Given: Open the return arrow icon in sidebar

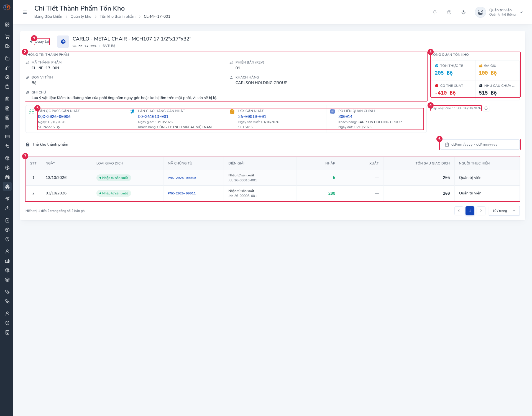Looking at the screenshot, I should [7, 146].
